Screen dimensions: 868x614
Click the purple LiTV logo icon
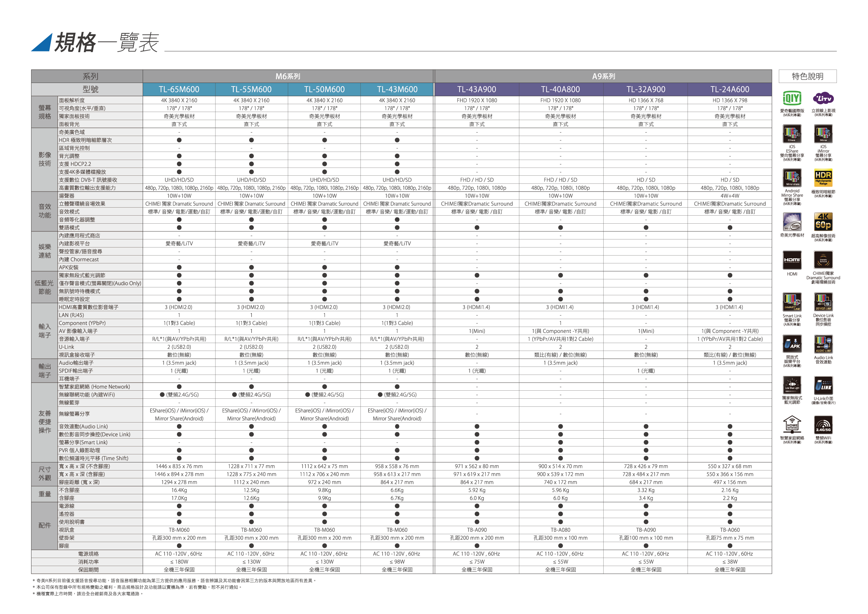click(823, 98)
